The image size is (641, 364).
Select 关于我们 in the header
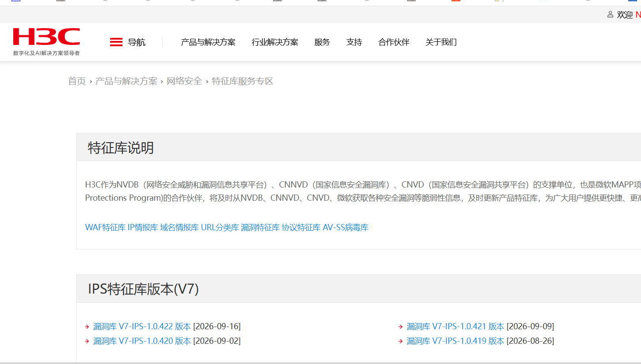pos(441,42)
